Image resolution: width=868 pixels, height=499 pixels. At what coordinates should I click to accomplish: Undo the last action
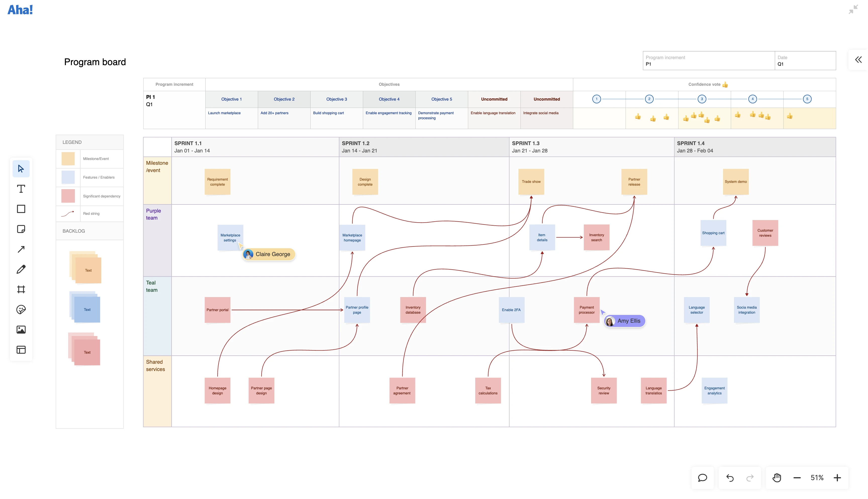[730, 477]
